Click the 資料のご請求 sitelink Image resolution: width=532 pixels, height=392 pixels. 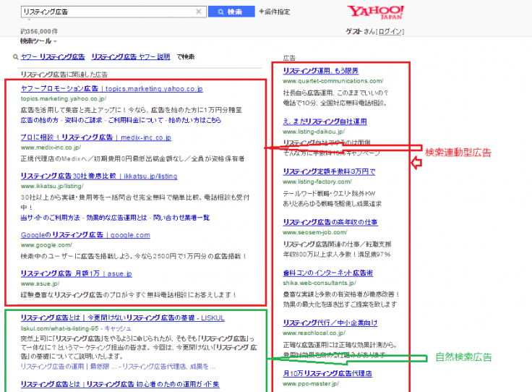[83, 120]
